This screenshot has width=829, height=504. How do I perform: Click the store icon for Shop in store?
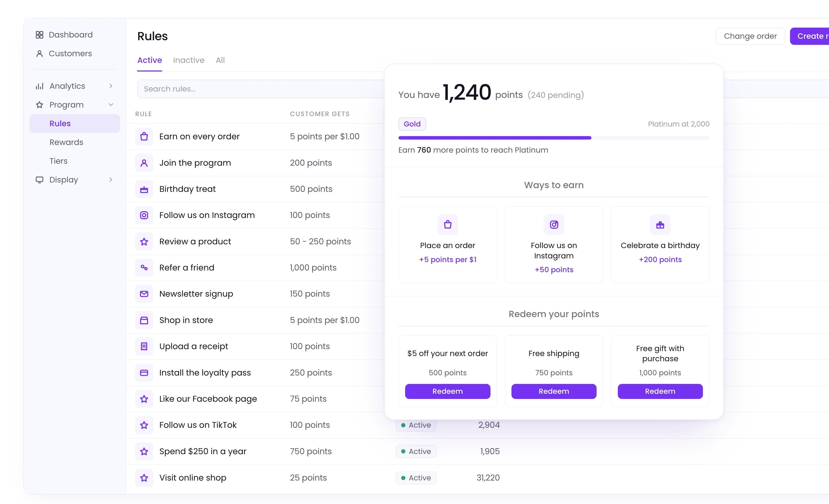tap(144, 320)
